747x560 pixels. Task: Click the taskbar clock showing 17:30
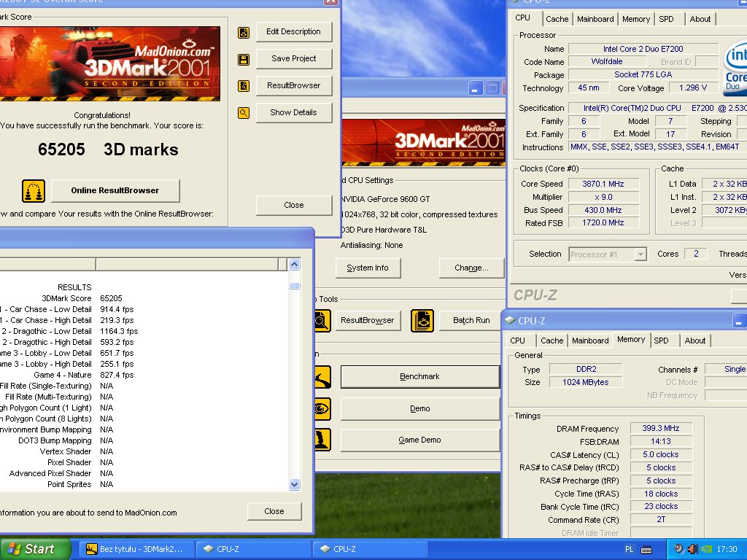click(727, 550)
